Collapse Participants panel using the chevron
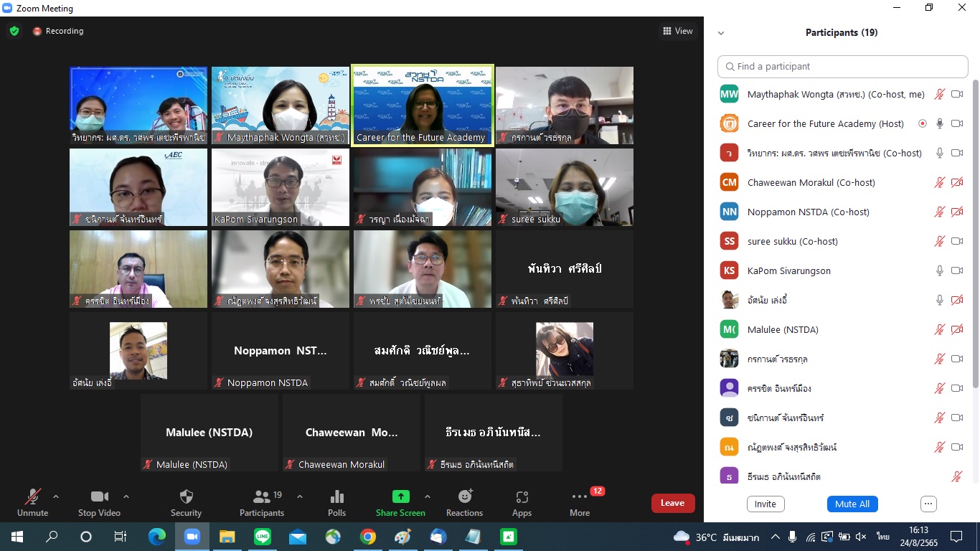Viewport: 980px width, 551px height. click(721, 33)
